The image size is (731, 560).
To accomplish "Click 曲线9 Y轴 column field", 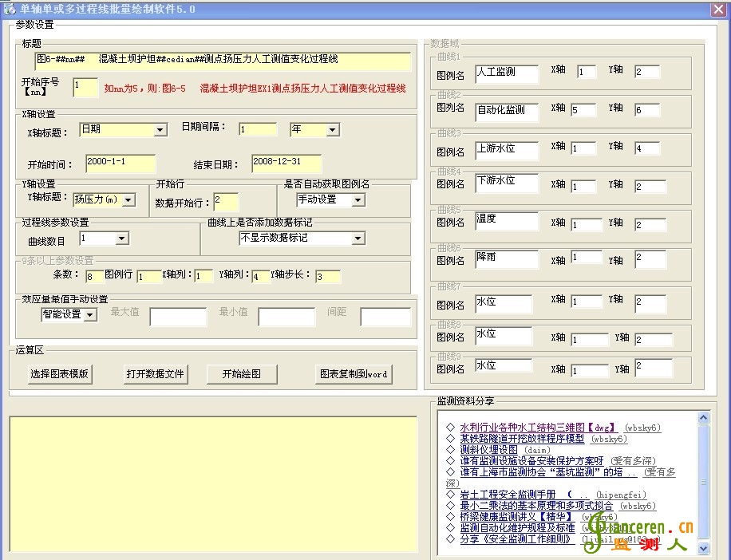I will (x=654, y=368).
